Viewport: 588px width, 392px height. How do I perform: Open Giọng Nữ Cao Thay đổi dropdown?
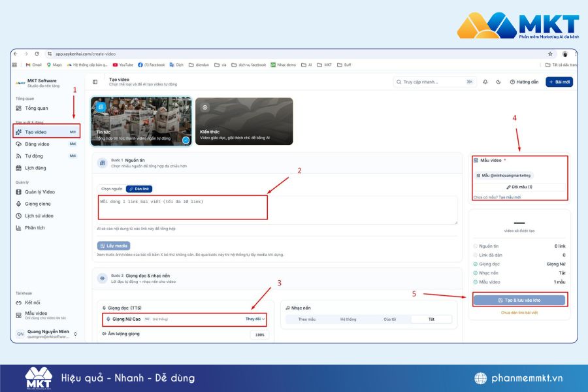pos(255,319)
